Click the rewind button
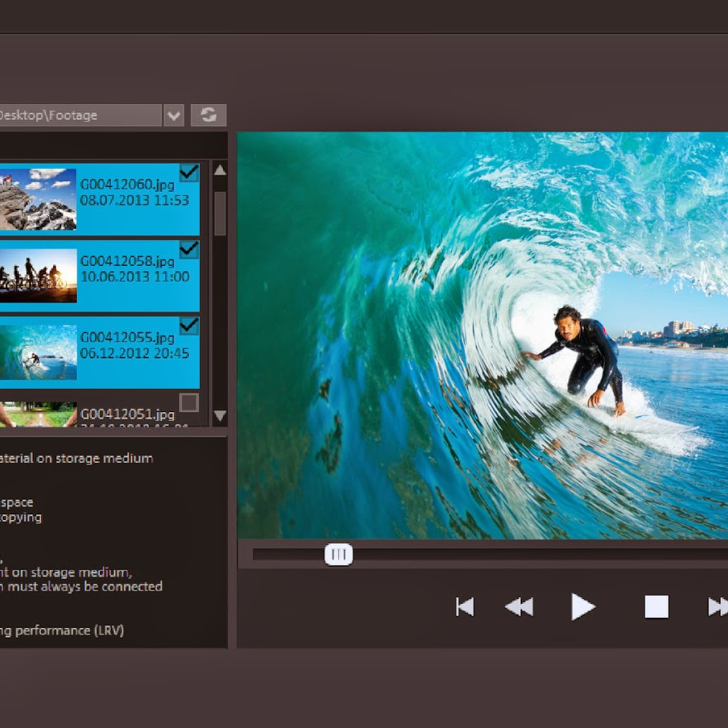728x728 pixels. pyautogui.click(x=519, y=607)
